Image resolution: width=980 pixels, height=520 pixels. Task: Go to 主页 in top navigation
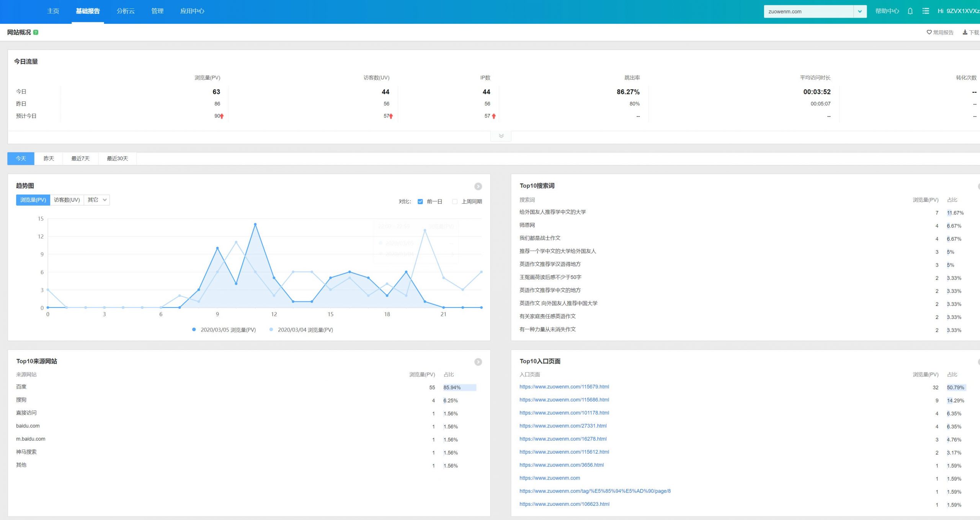[x=53, y=11]
